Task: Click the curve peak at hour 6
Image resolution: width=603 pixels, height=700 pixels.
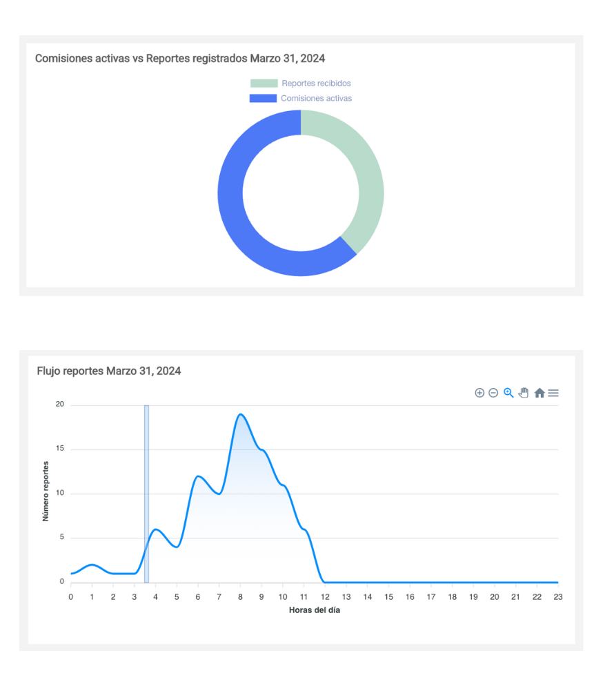Action: point(198,476)
